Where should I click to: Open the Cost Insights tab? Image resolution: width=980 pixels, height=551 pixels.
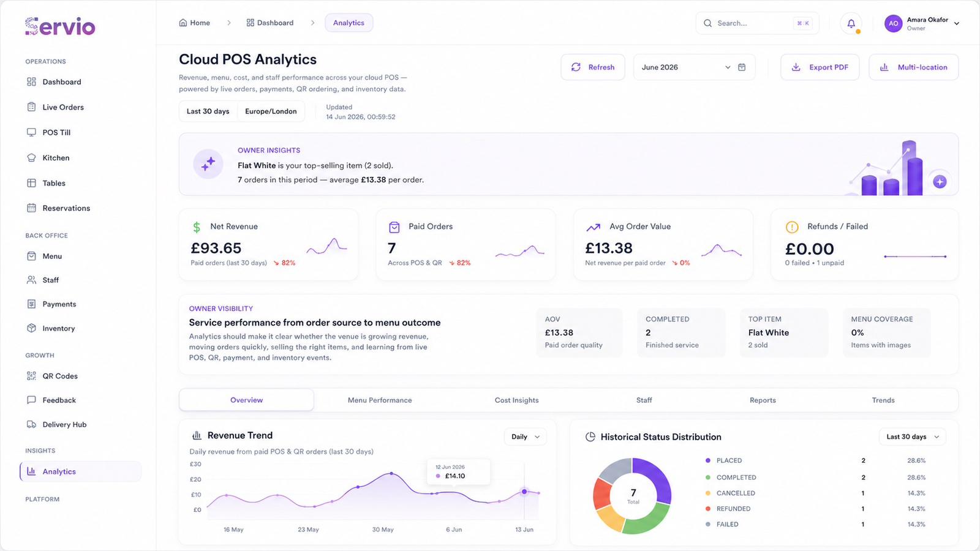[517, 400]
